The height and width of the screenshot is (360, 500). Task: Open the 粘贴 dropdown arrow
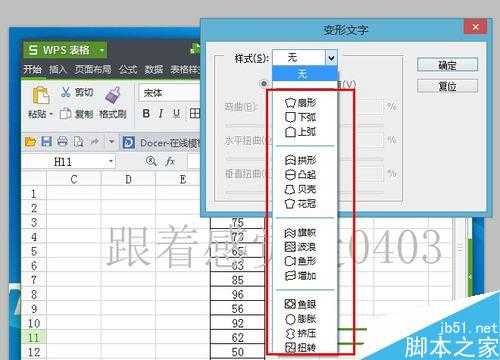pyautogui.click(x=51, y=114)
